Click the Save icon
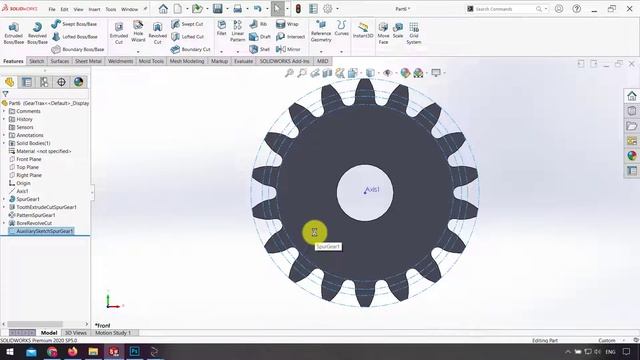The width and height of the screenshot is (640, 360). coord(218,9)
